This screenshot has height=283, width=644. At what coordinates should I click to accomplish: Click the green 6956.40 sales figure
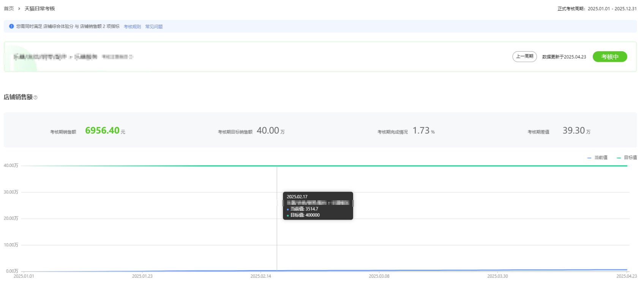102,130
